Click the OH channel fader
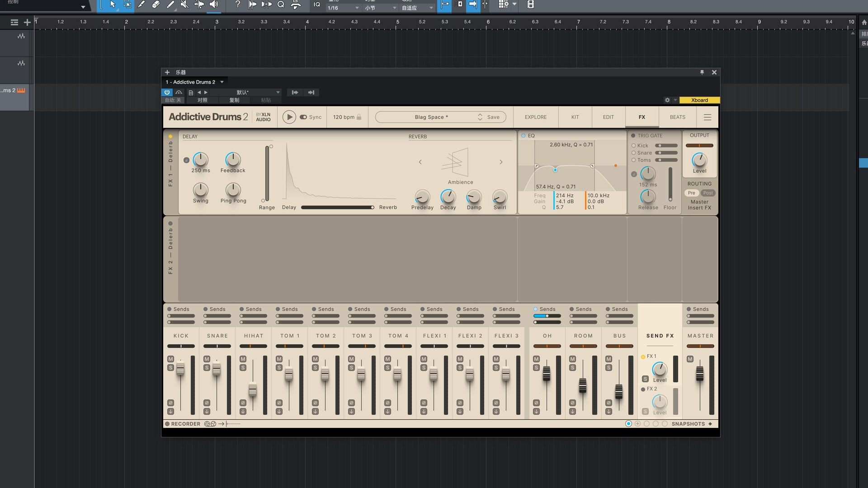Viewport: 868px width, 488px height. click(547, 374)
